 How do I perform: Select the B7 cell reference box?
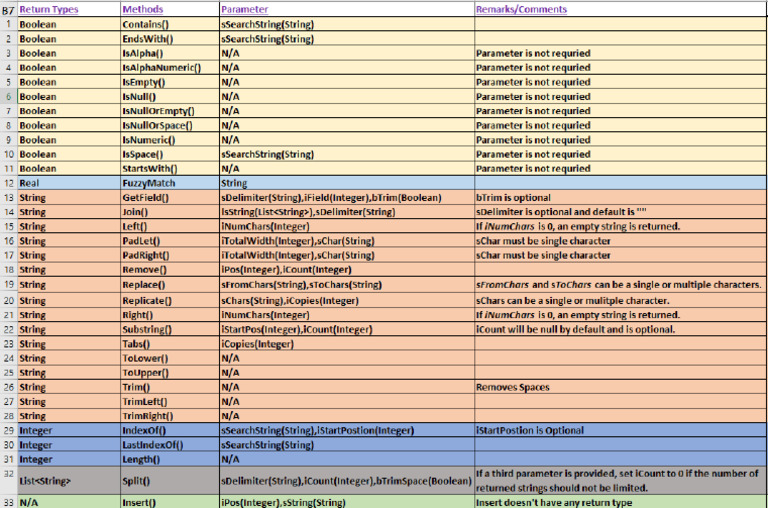coord(8,9)
